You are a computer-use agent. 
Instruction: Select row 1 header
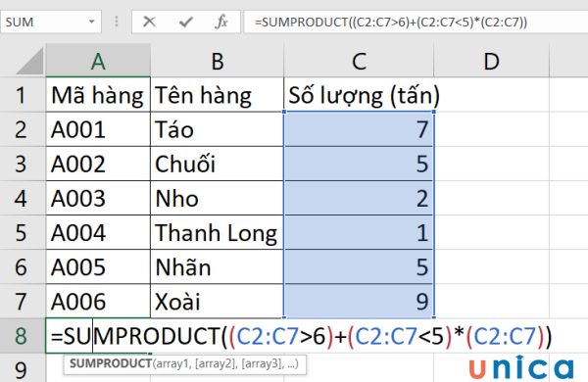pyautogui.click(x=22, y=95)
